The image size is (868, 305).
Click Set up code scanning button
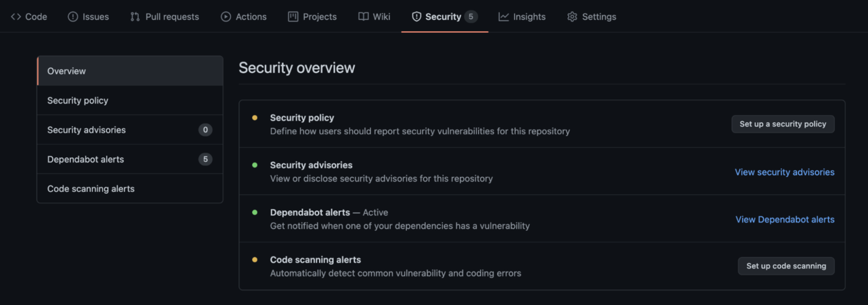(786, 266)
